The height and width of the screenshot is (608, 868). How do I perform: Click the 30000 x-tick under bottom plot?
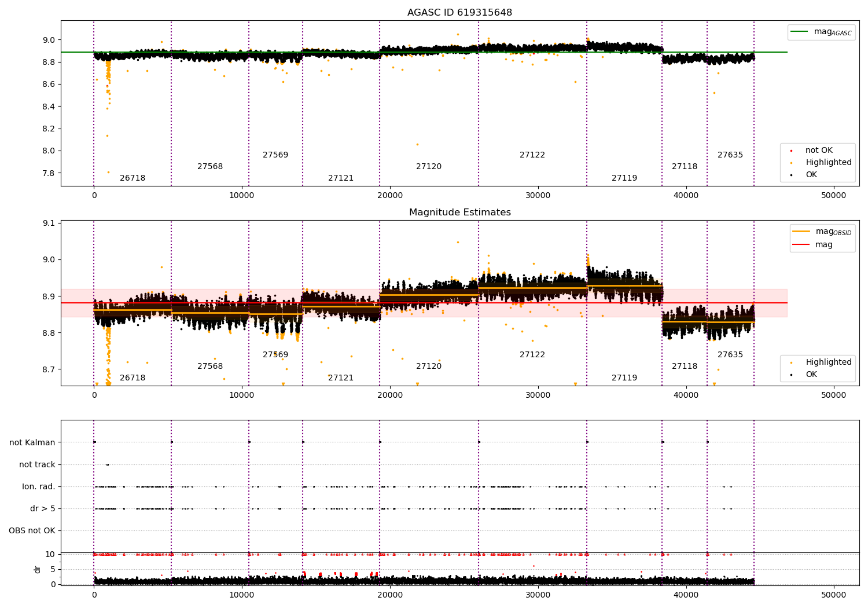[538, 594]
